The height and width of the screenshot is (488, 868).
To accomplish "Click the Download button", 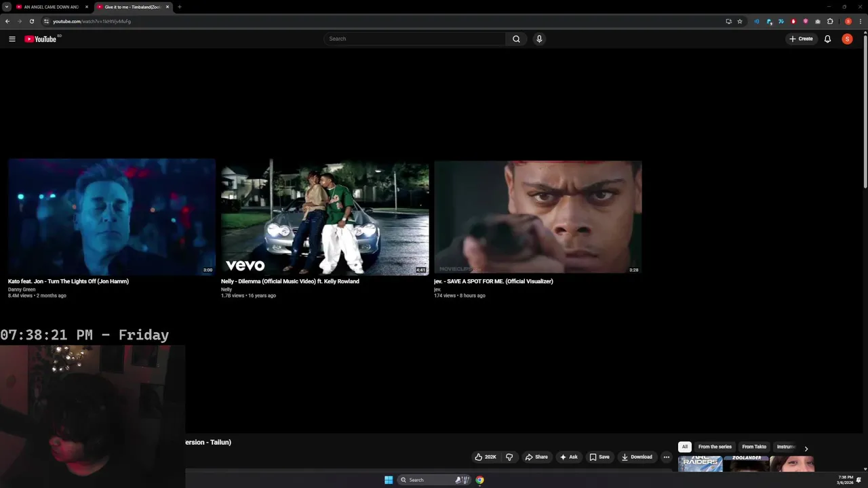I will [x=637, y=457].
